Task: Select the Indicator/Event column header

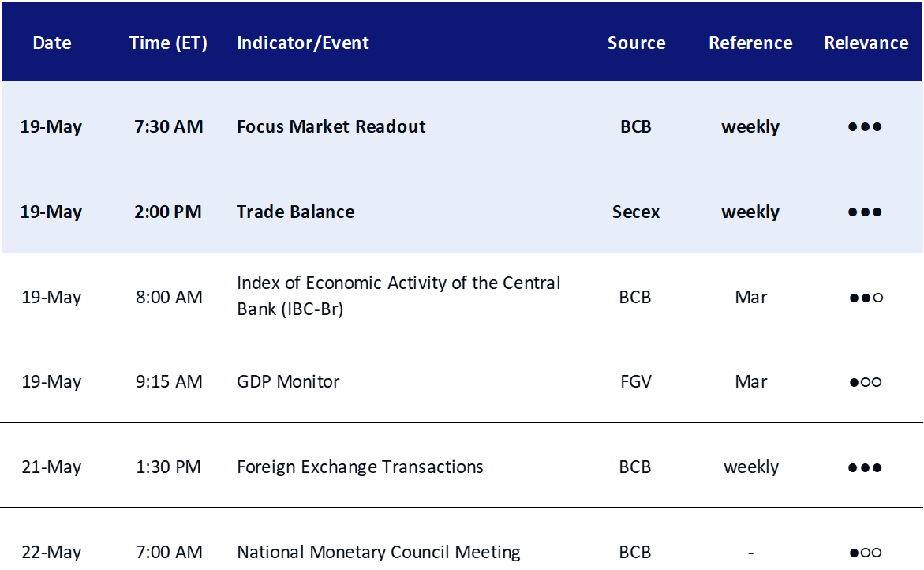Action: 303,43
